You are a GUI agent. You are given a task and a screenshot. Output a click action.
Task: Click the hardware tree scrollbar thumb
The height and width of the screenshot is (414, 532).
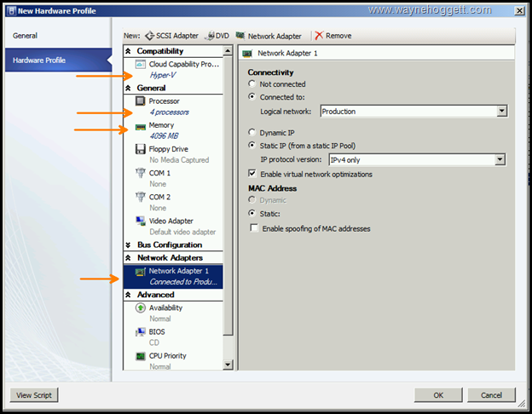tap(228, 196)
